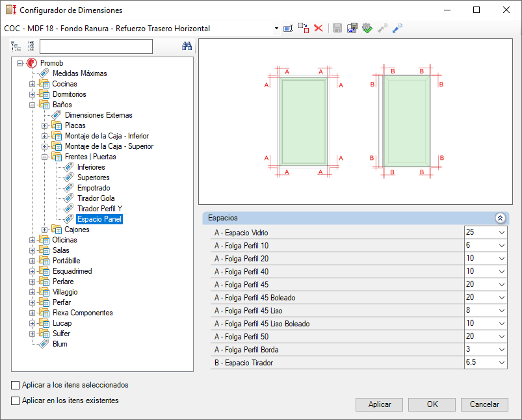Click the panel diagram with B markers

pos(407,122)
